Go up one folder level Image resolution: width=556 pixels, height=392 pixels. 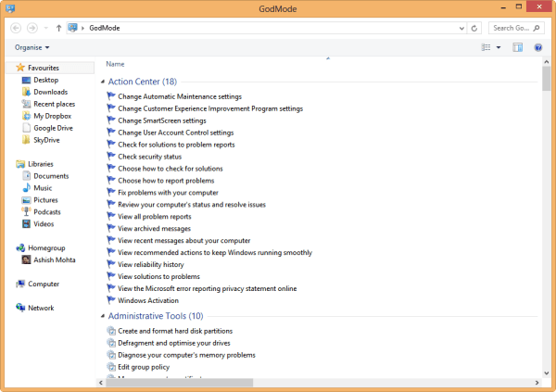point(58,28)
